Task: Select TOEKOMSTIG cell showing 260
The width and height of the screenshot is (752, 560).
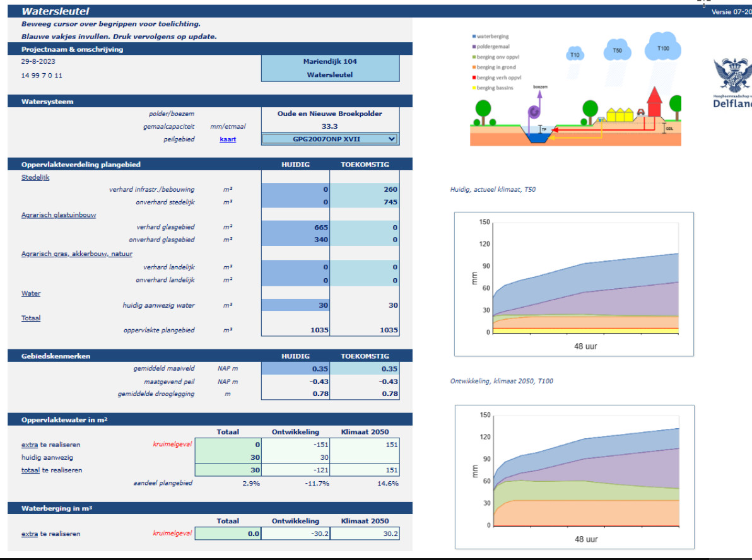Action: 365,189
